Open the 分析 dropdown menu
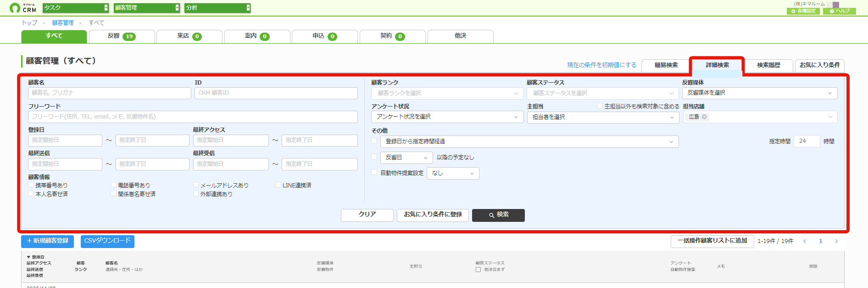Viewport: 868px width, 288px height. (217, 8)
